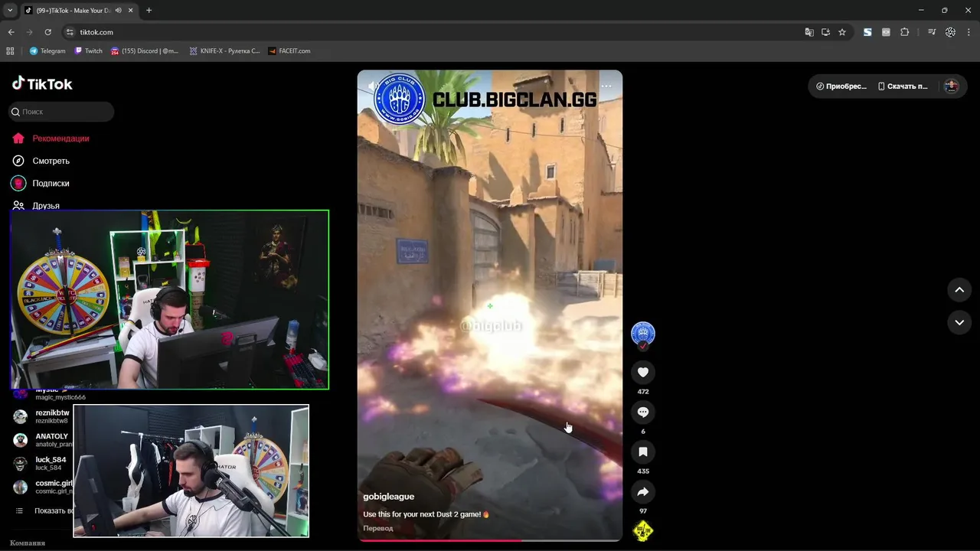Open the Google Translate page icon

point(809,32)
